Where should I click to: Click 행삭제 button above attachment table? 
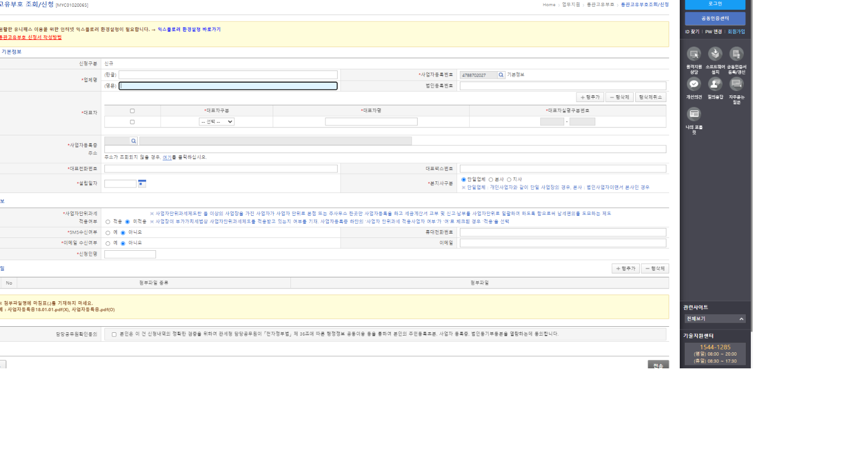[x=655, y=268]
